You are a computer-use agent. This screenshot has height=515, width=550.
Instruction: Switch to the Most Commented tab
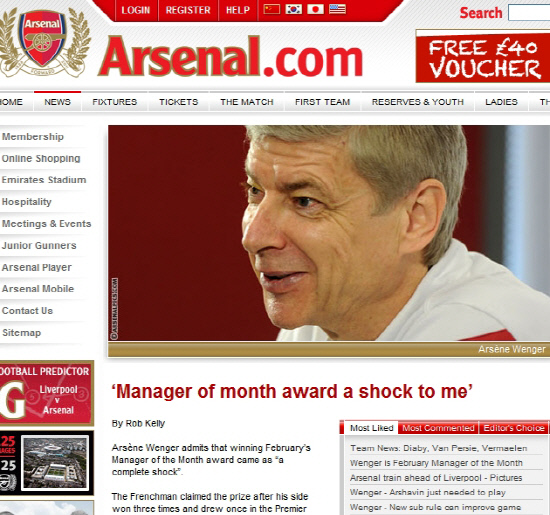tap(438, 428)
